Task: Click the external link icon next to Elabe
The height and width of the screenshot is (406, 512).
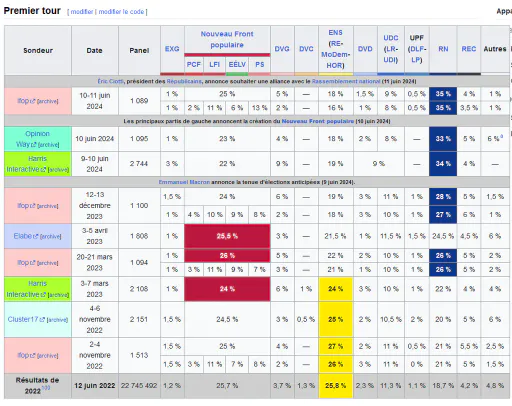Action: coord(36,236)
